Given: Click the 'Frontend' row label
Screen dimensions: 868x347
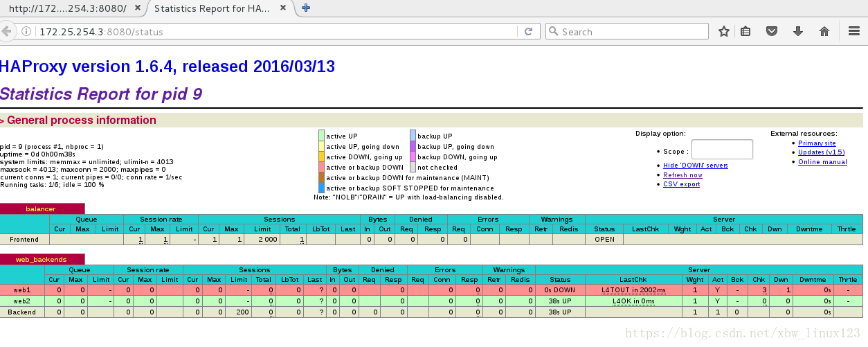Looking at the screenshot, I should click(x=24, y=239).
